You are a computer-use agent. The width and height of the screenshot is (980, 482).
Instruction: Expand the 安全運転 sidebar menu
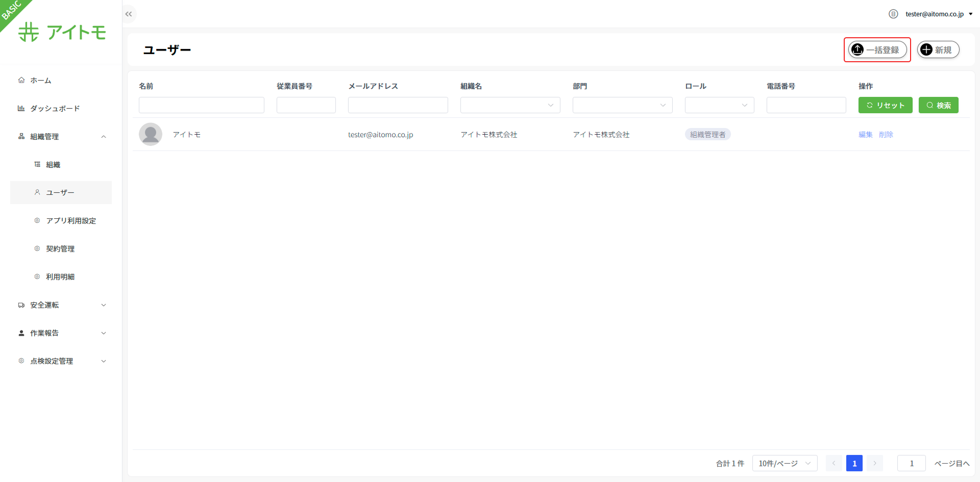(61, 305)
